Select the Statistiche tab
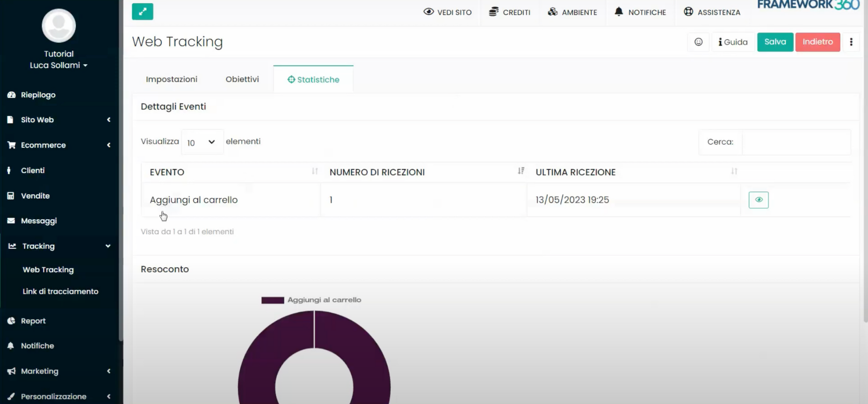The image size is (868, 404). [x=313, y=80]
